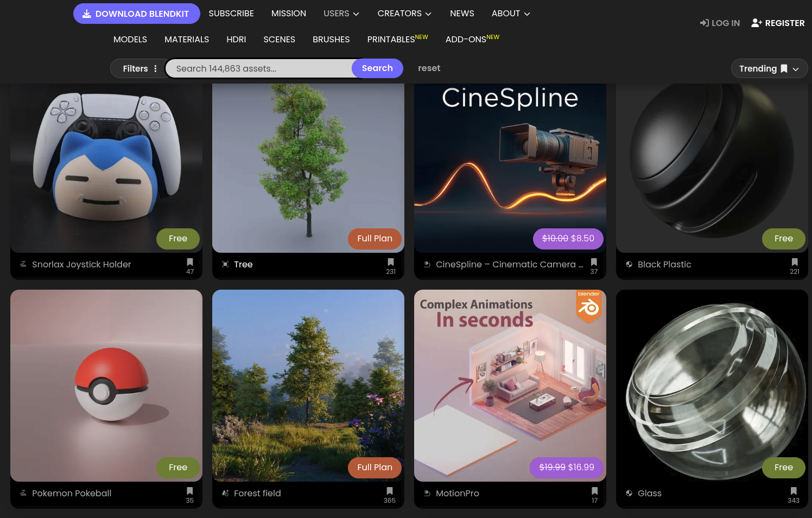Open the Forest field thumbnail
812x518 pixels.
pos(308,386)
